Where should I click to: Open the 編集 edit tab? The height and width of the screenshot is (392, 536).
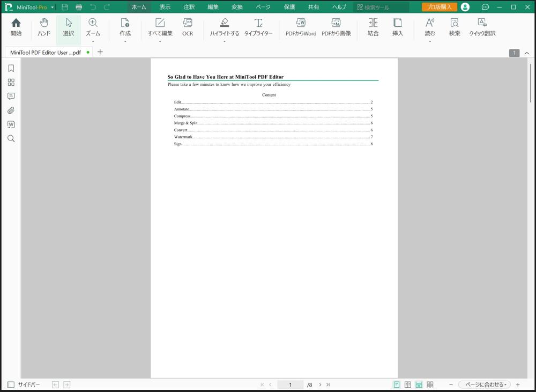213,7
